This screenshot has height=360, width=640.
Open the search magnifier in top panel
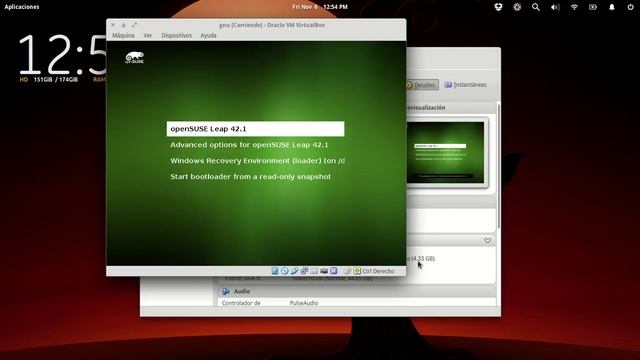click(536, 7)
